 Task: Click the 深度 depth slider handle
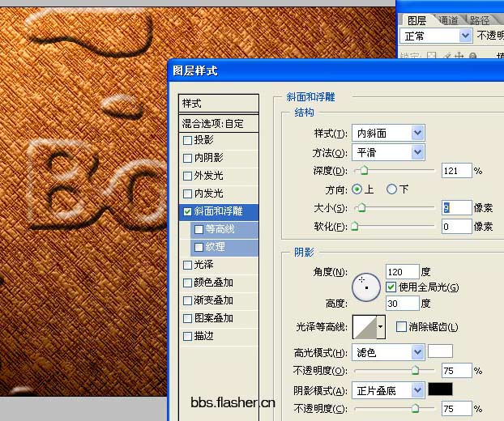click(364, 170)
